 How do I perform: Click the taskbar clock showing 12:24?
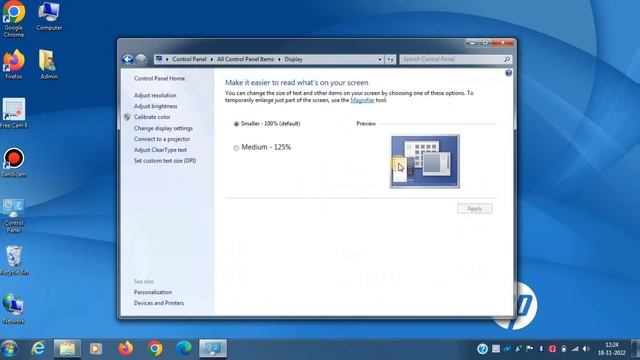[611, 349]
